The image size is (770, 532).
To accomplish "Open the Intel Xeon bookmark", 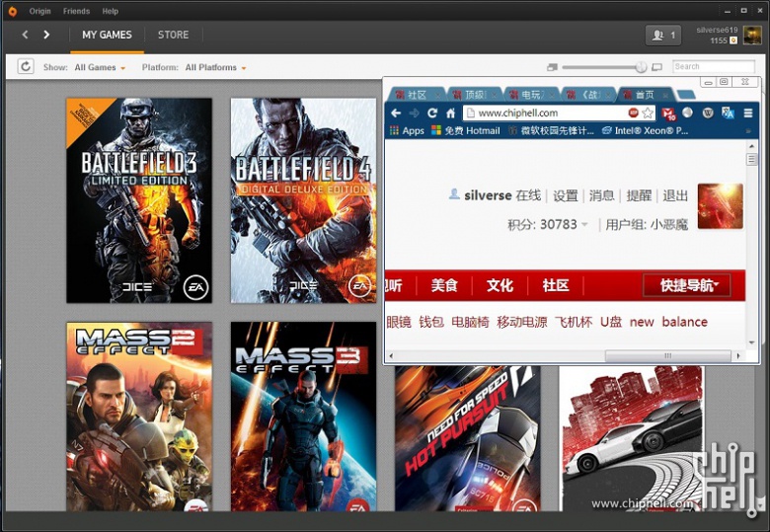I will 646,130.
